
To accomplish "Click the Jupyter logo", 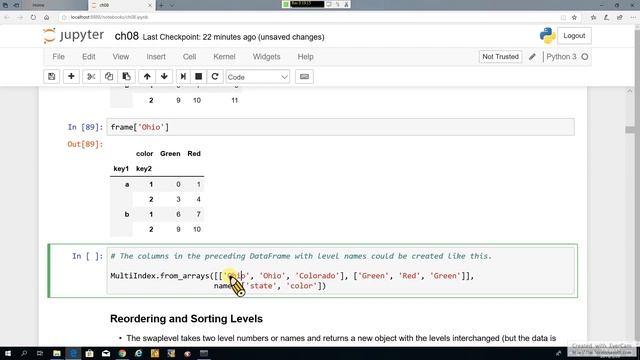I will coord(74,36).
